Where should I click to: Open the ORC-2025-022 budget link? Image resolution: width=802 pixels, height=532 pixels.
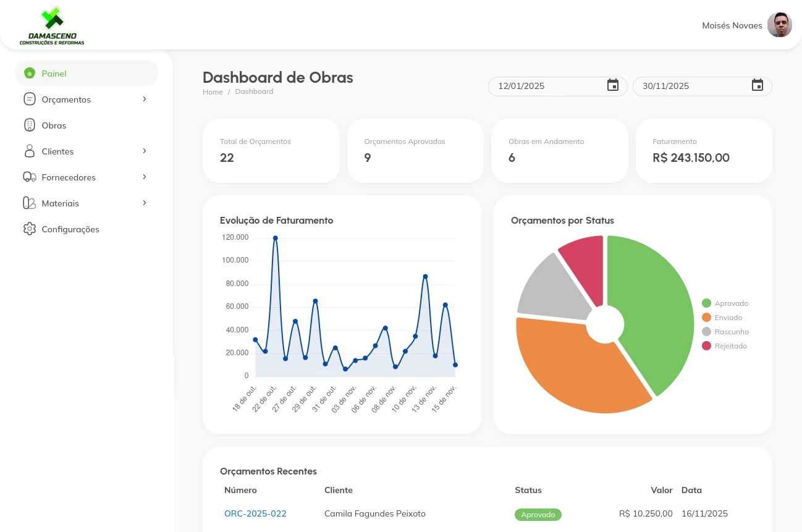pos(255,514)
